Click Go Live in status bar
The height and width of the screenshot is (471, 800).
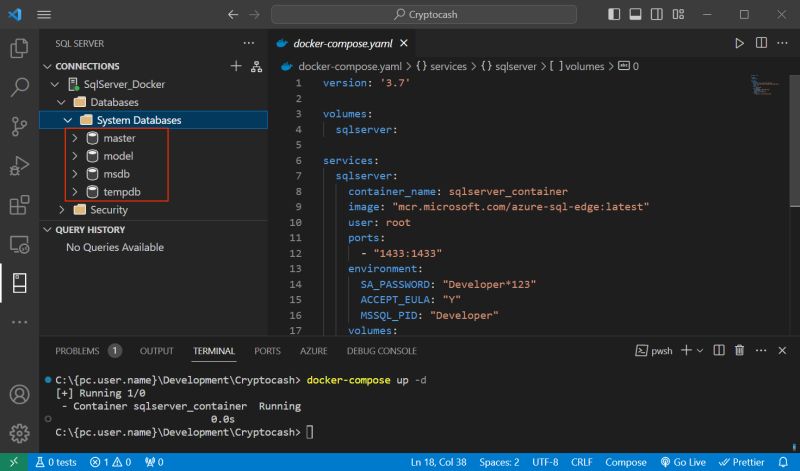coord(683,462)
